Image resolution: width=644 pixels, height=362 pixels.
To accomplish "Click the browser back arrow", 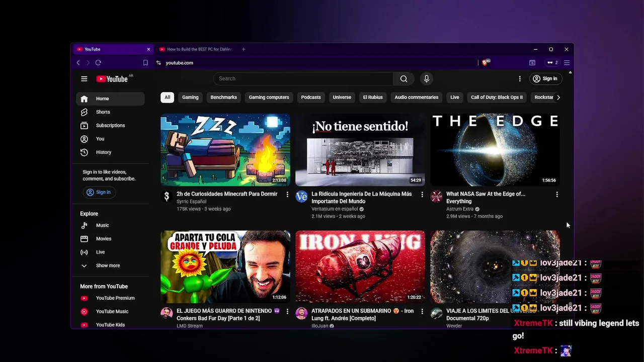I will point(78,63).
